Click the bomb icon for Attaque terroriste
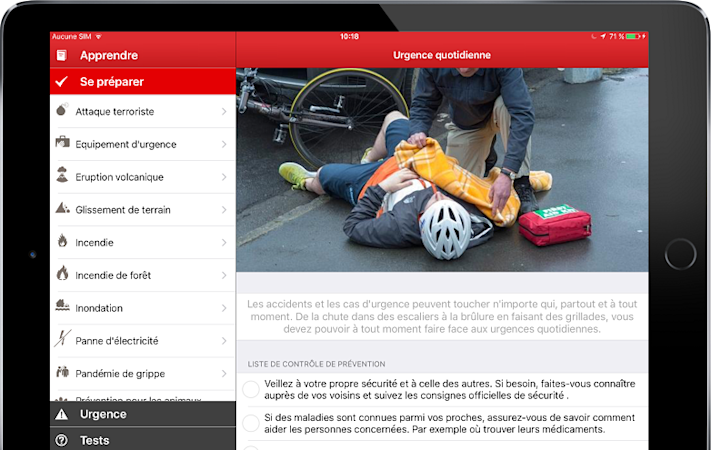This screenshot has width=711, height=450. tap(62, 109)
